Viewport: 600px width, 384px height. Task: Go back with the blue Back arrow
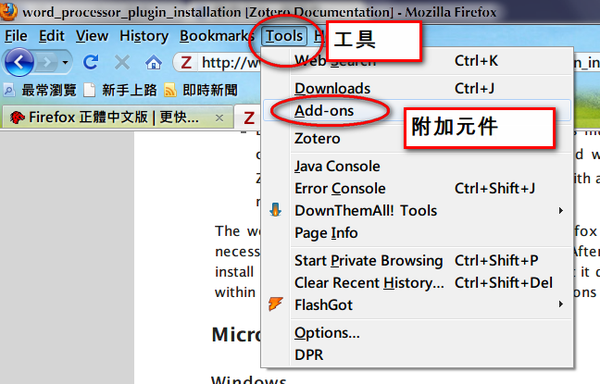click(x=19, y=62)
